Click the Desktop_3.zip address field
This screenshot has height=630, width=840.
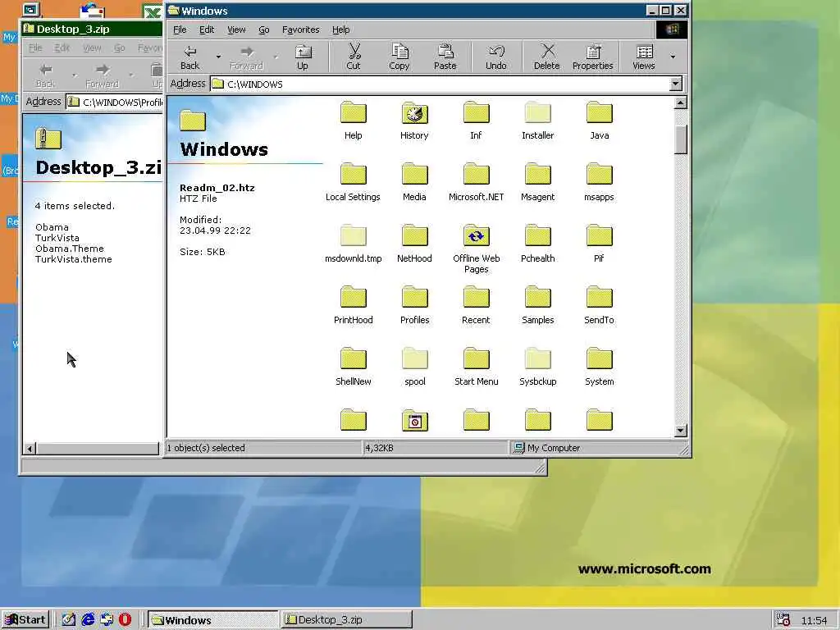tap(115, 102)
